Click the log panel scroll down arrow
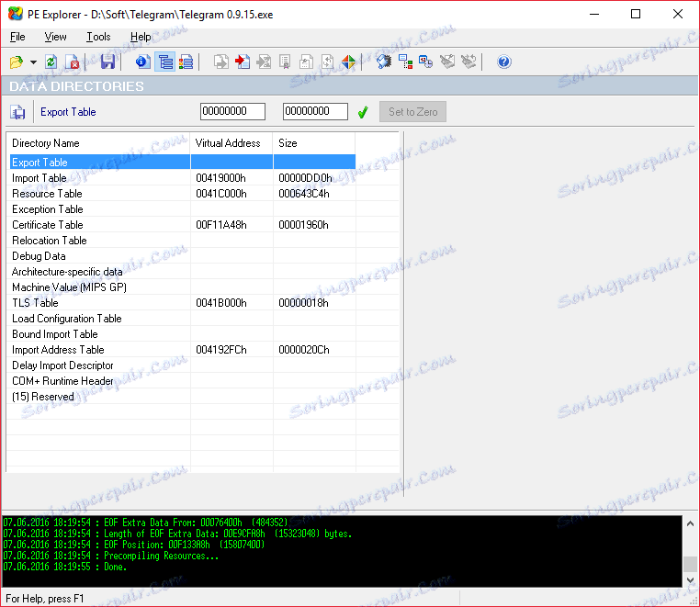The width and height of the screenshot is (700, 607). pyautogui.click(x=690, y=579)
